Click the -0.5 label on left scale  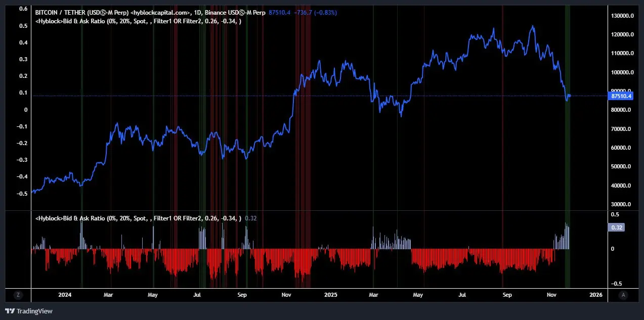coord(22,194)
